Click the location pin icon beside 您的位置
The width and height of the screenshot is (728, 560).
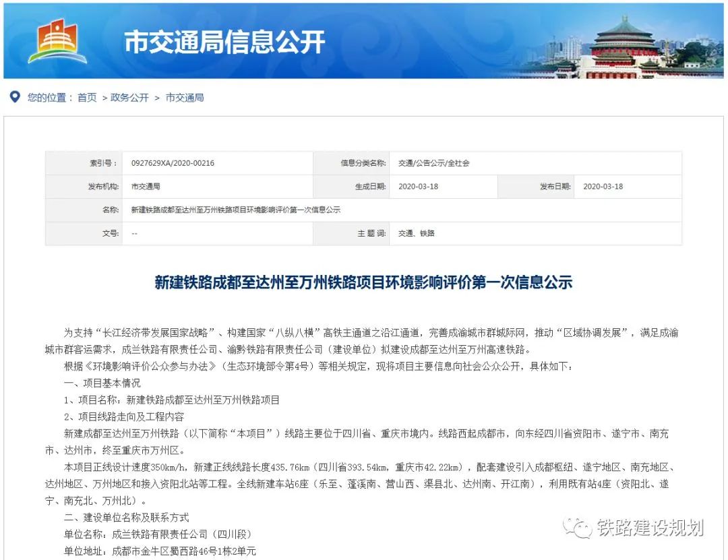[15, 97]
